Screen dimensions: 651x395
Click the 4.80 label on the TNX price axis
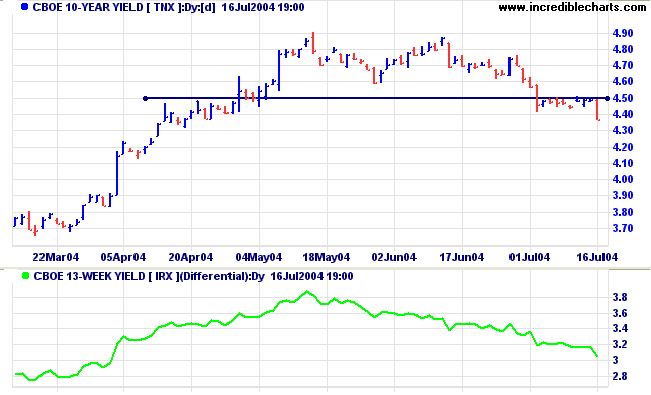[623, 49]
